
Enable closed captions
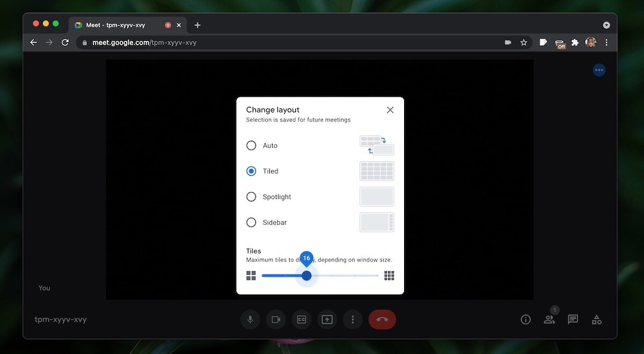click(x=301, y=319)
